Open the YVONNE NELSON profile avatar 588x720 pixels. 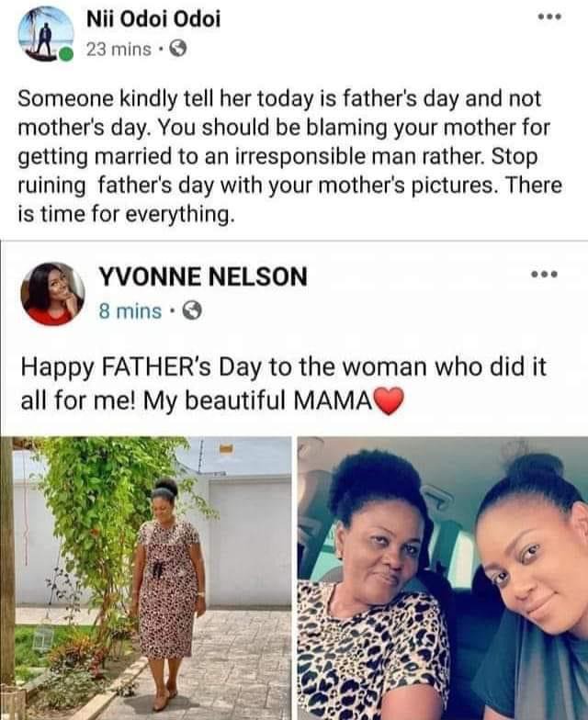(53, 293)
